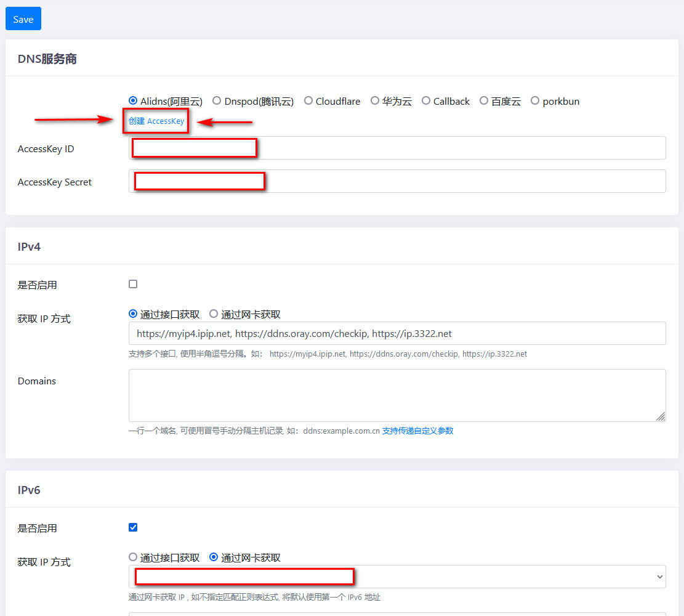
Task: Open the 创建 AccessKey link
Action: pos(156,121)
